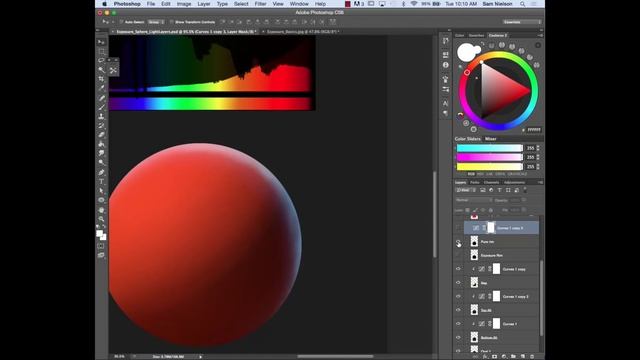
Task: Select the Zoom tool in the toolbox
Action: point(101,219)
